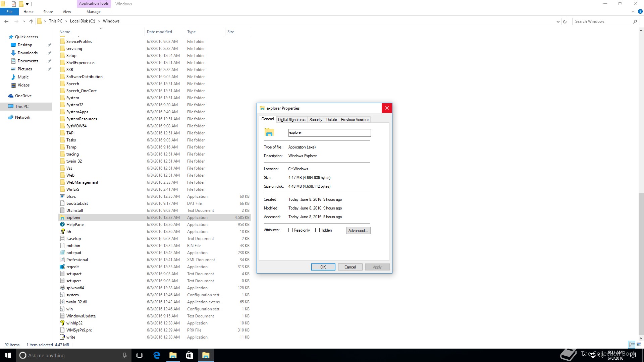644x362 pixels.
Task: Click the HelpPane blue question mark icon
Action: point(62,225)
